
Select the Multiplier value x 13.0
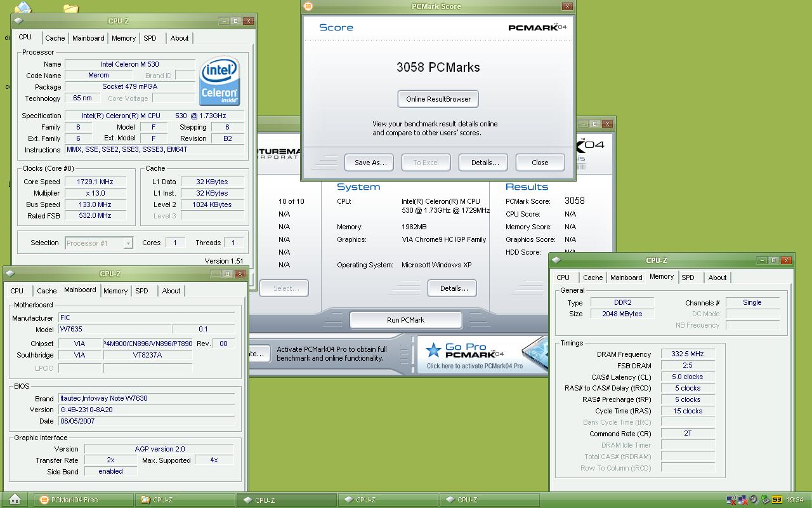[x=95, y=193]
